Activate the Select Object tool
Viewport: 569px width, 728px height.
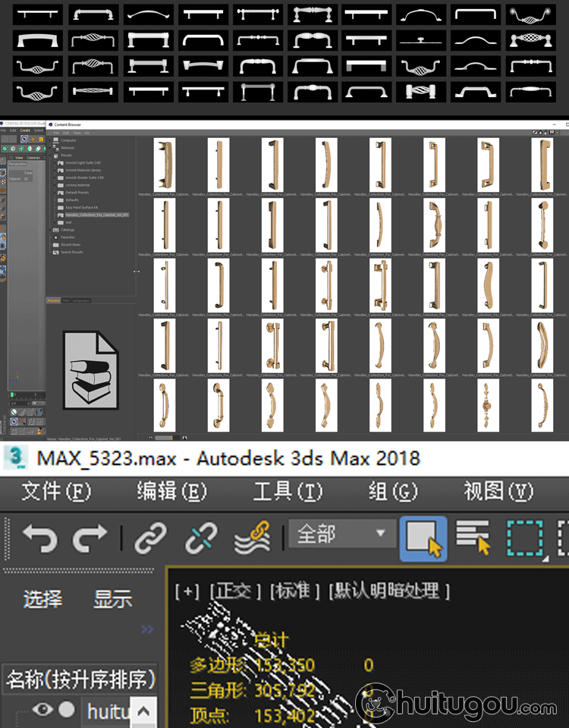(423, 538)
